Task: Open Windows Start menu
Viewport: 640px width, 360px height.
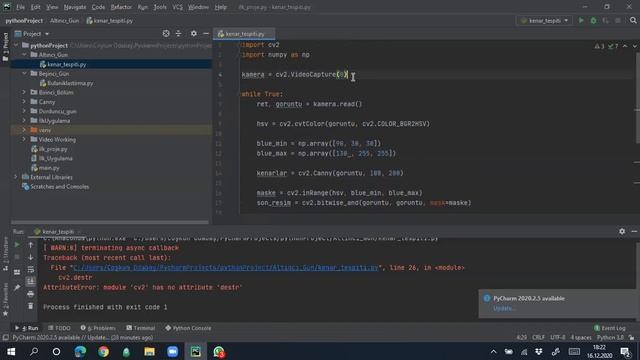Action: click(x=11, y=351)
